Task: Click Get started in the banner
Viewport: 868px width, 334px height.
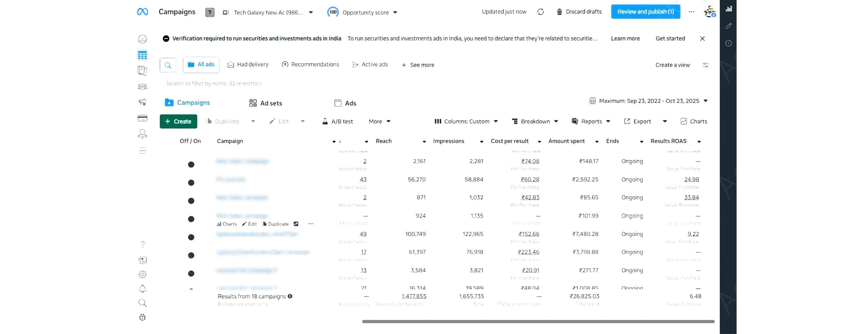Action: (x=670, y=39)
